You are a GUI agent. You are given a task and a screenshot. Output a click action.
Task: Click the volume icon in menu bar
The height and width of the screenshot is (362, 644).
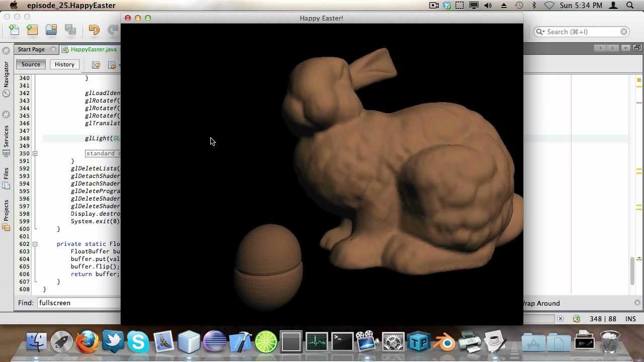click(x=488, y=6)
